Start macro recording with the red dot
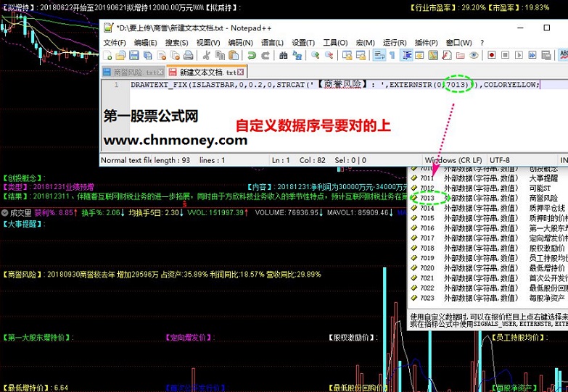 click(492, 55)
